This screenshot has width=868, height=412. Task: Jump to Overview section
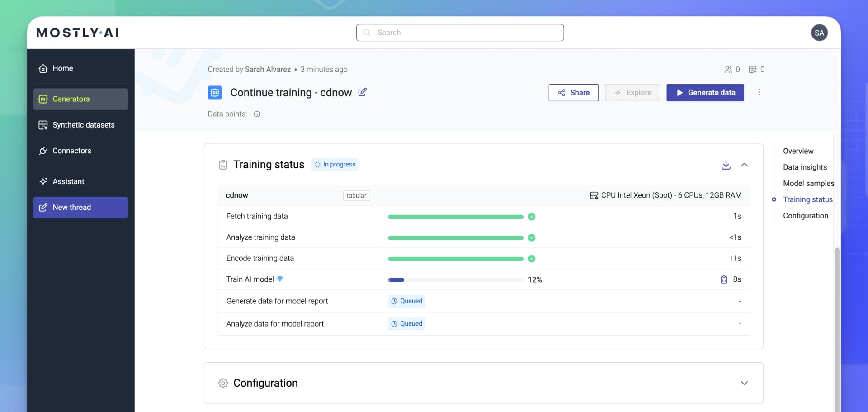pyautogui.click(x=798, y=151)
